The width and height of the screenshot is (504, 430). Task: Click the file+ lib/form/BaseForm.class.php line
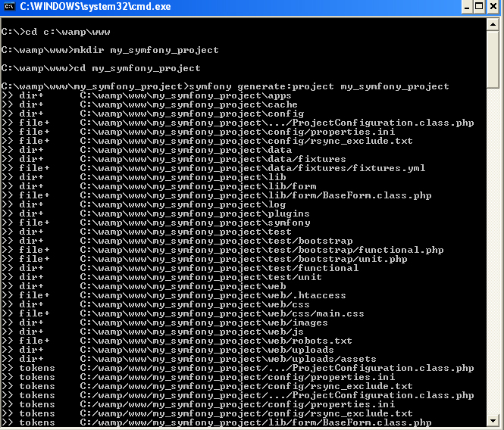click(x=217, y=195)
